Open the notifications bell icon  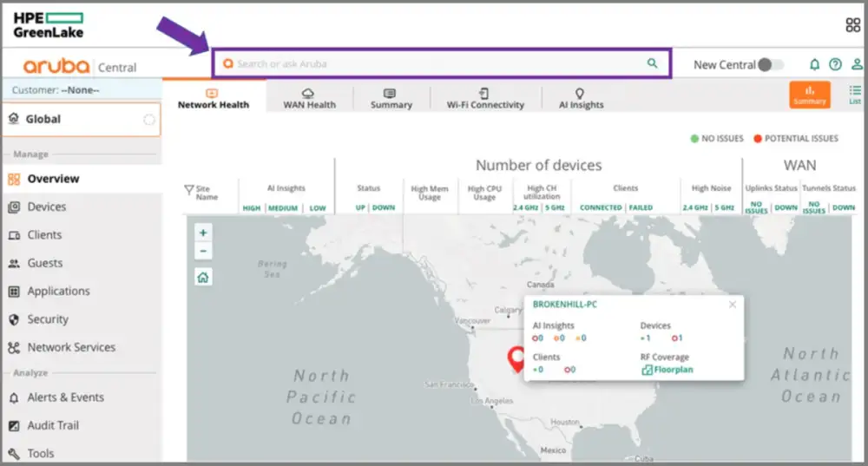point(814,64)
